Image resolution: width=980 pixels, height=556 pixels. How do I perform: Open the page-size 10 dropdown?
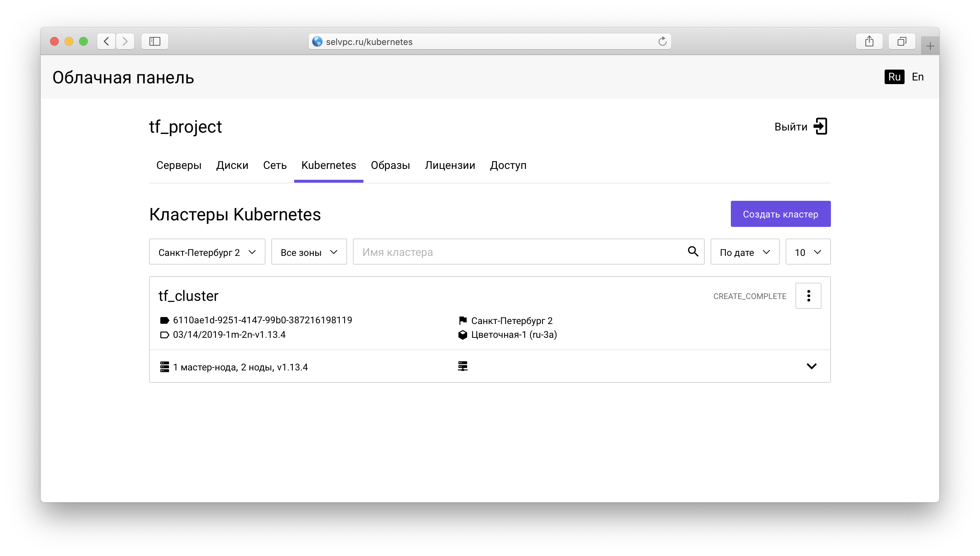(807, 252)
